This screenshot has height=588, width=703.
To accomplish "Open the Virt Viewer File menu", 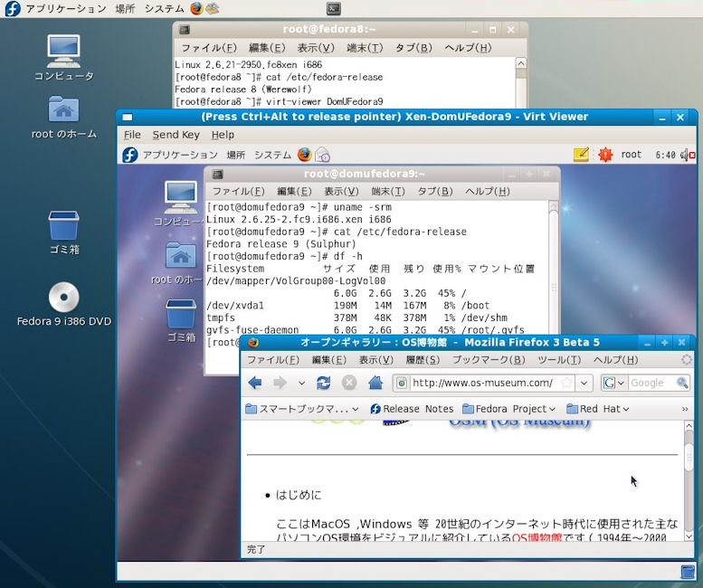I will click(132, 135).
